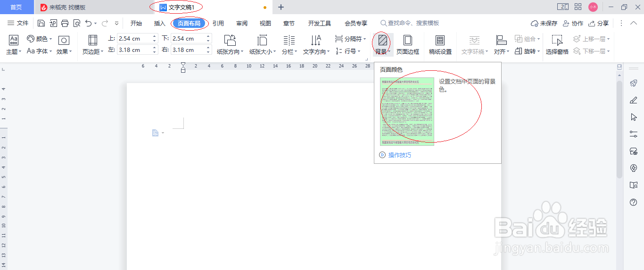This screenshot has width=644, height=270.
Task: Open the three-dot more options menu
Action: tap(621, 23)
